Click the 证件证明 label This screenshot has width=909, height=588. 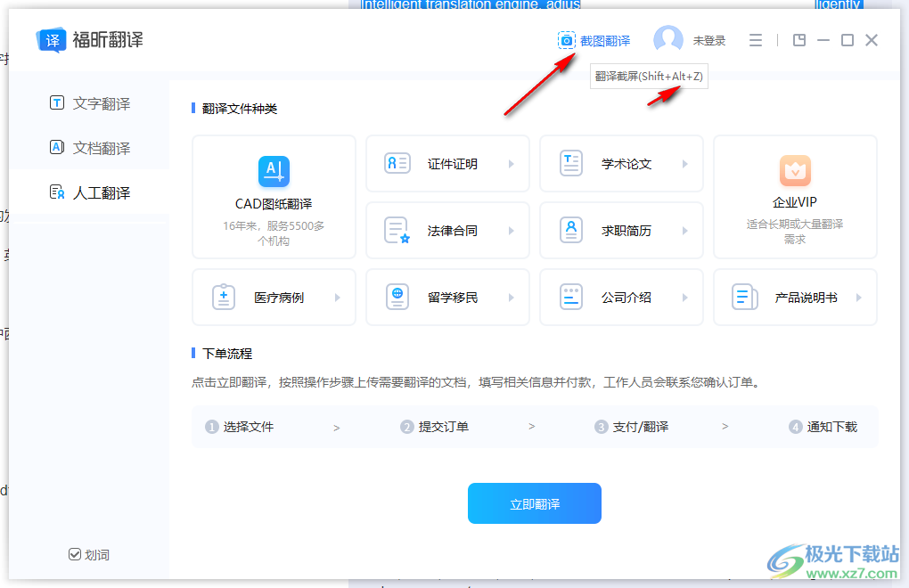[x=453, y=164]
